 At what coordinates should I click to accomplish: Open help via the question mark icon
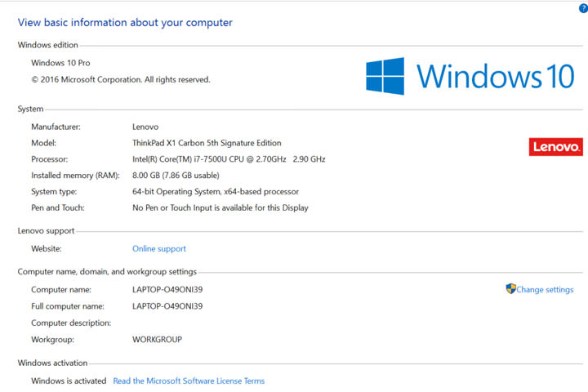pyautogui.click(x=581, y=7)
